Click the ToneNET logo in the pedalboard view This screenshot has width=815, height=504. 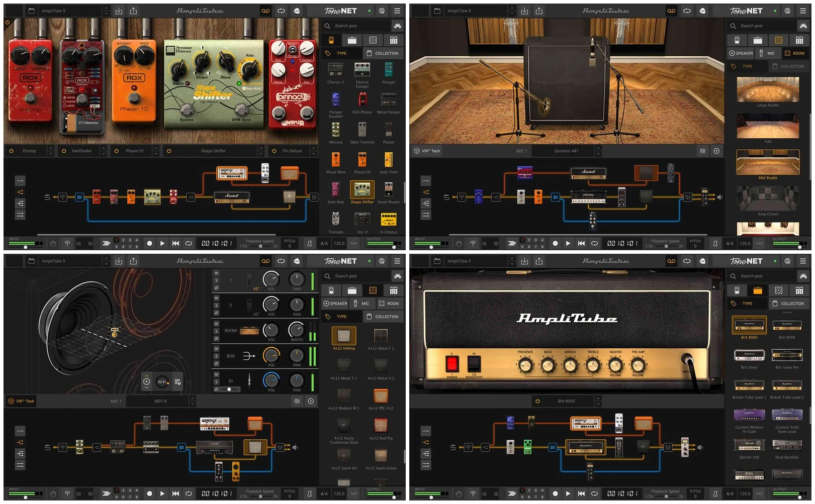coord(340,11)
